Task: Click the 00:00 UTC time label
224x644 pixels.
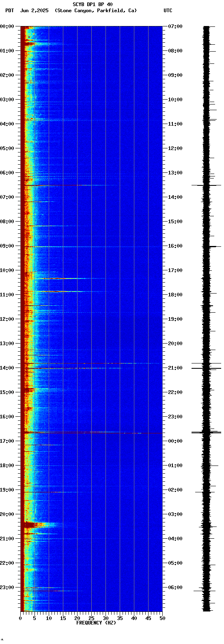Action: pos(175,441)
